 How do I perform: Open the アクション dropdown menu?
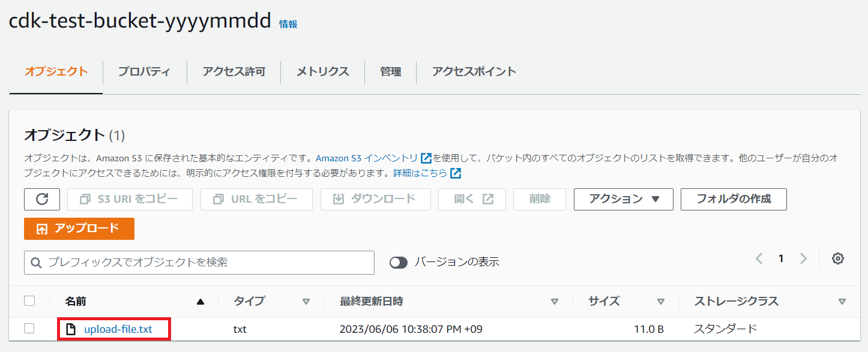(x=623, y=199)
